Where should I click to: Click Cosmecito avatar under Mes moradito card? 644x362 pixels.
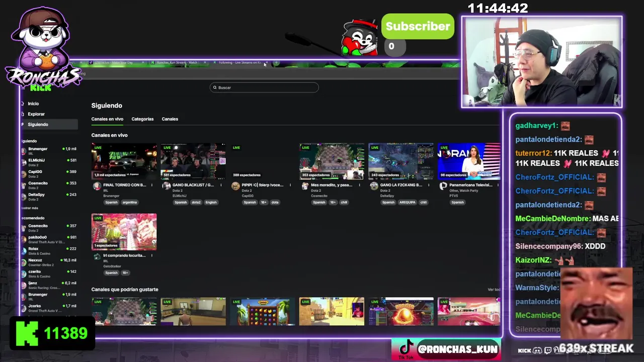[304, 186]
